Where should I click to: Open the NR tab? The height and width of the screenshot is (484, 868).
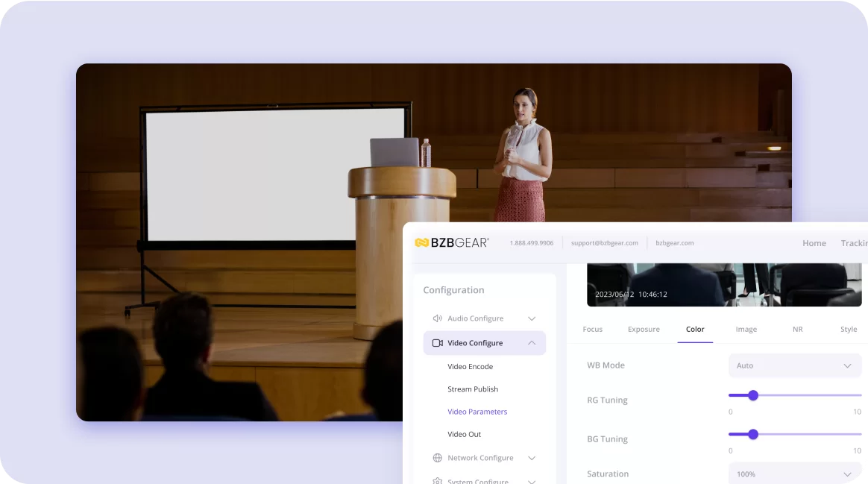coord(798,329)
